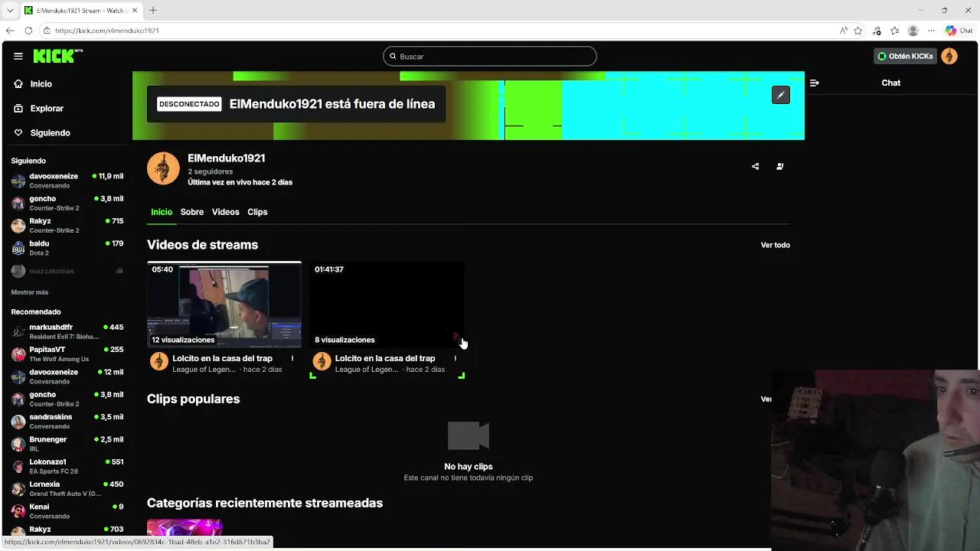The width and height of the screenshot is (980, 551).
Task: Open Brunenger IRL channel
Action: 67,444
